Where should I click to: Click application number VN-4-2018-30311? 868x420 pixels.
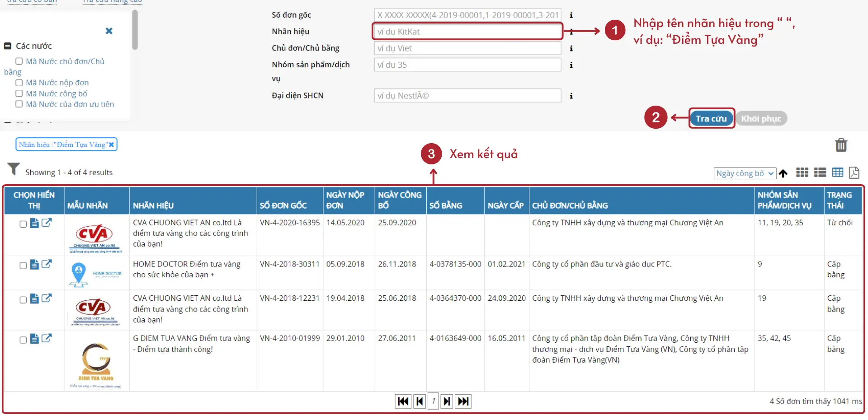[290, 264]
